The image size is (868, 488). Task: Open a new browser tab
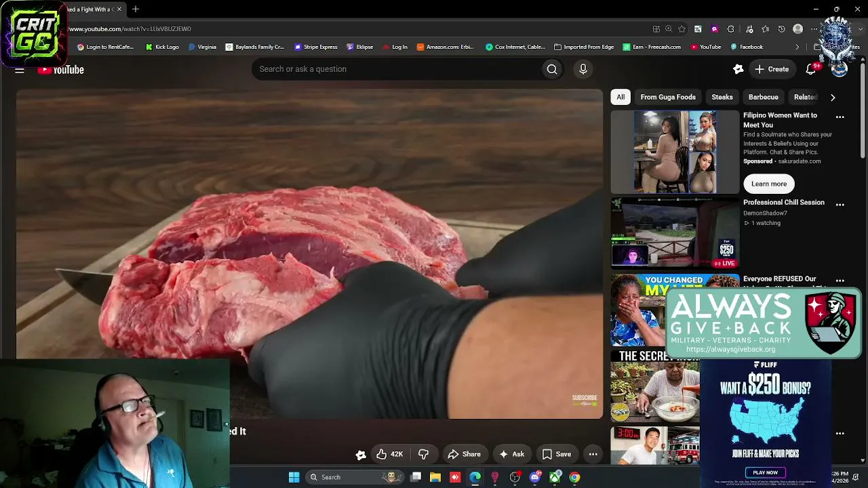[x=136, y=9]
